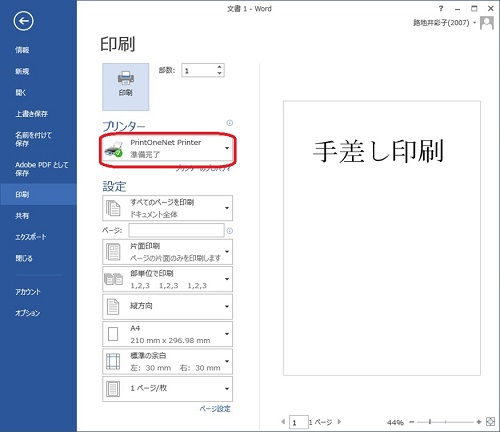Open the 縦方向 orientation dropdown

tap(167, 306)
